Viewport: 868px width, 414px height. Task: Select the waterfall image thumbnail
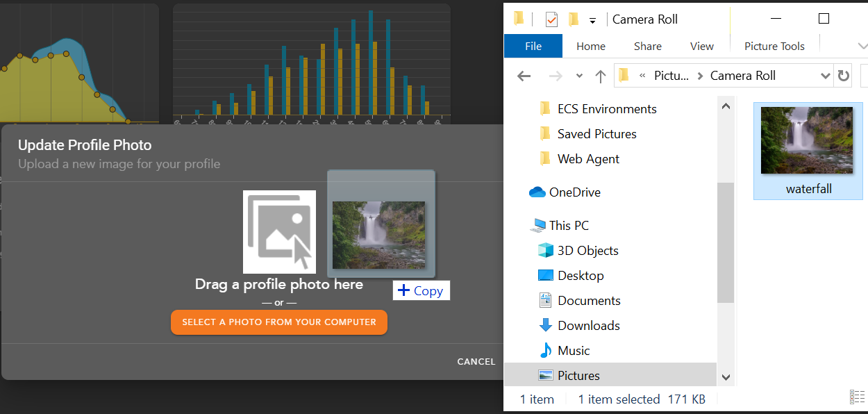808,141
